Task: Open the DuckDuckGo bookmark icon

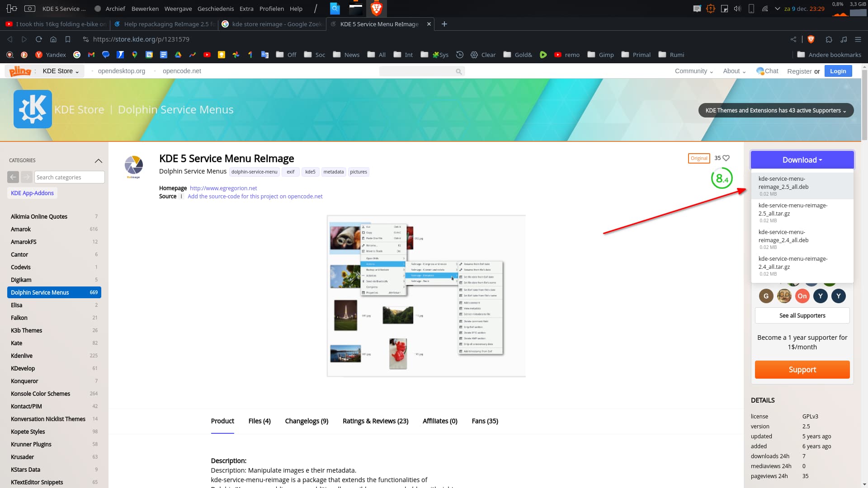Action: (24, 55)
